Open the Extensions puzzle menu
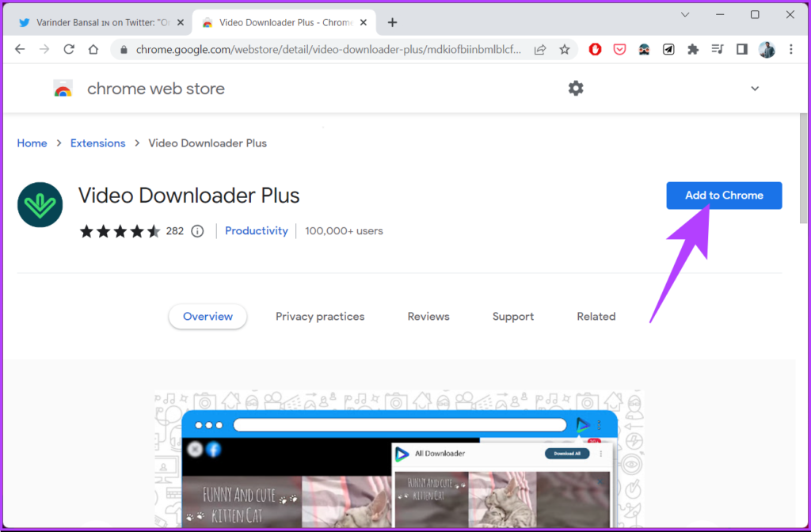This screenshot has width=811, height=532. [x=693, y=50]
